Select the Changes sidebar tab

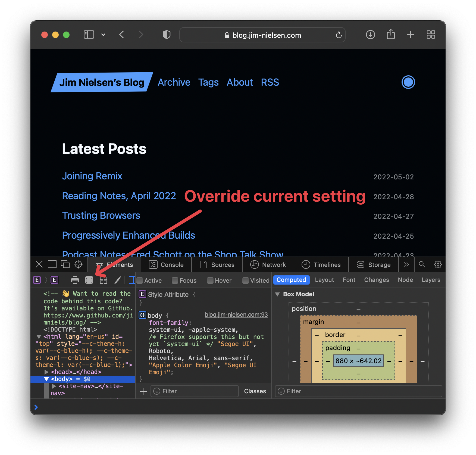(x=377, y=280)
